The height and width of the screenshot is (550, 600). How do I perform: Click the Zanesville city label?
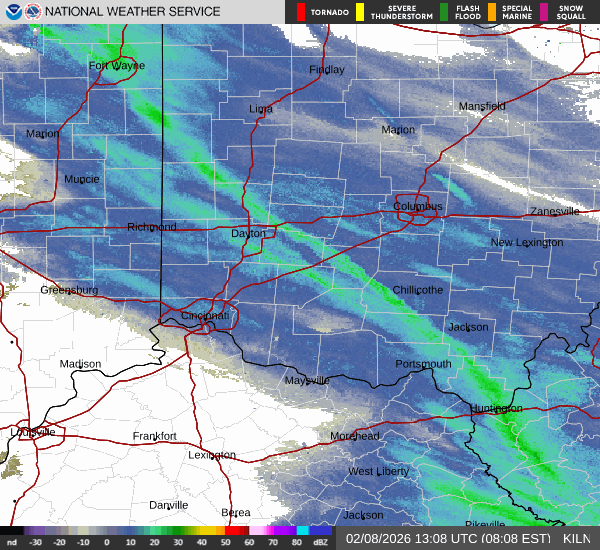coord(554,212)
